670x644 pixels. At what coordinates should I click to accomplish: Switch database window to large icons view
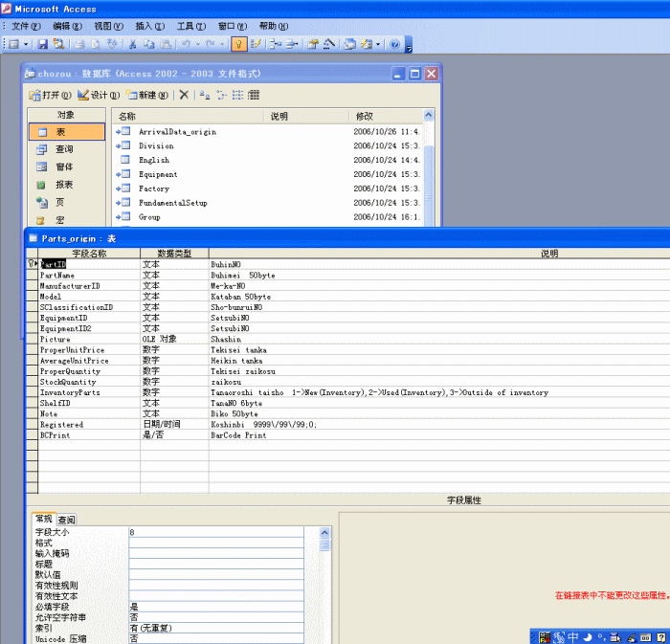pos(205,95)
